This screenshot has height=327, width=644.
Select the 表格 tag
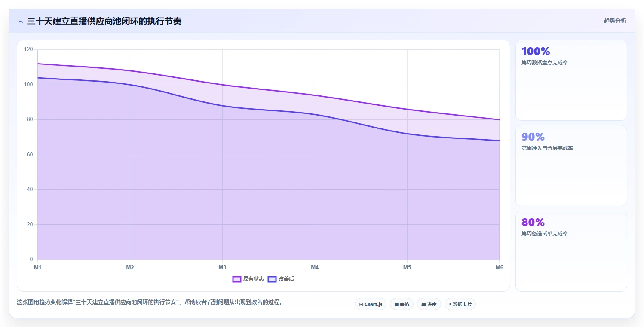click(402, 304)
